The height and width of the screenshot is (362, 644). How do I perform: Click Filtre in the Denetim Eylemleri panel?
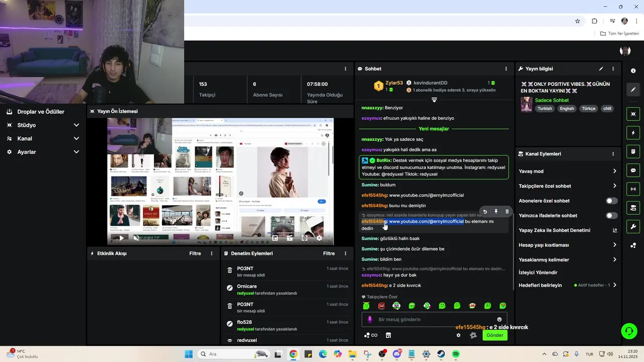pos(329,253)
